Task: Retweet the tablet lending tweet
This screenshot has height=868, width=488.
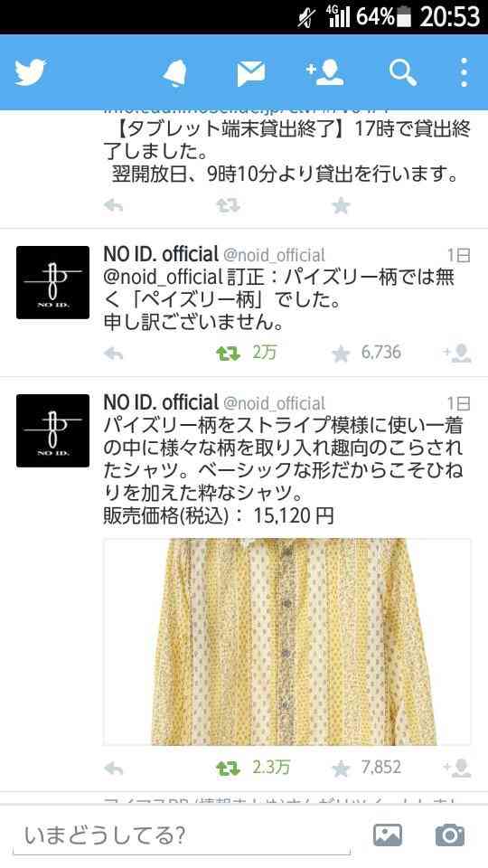Action: 228,206
